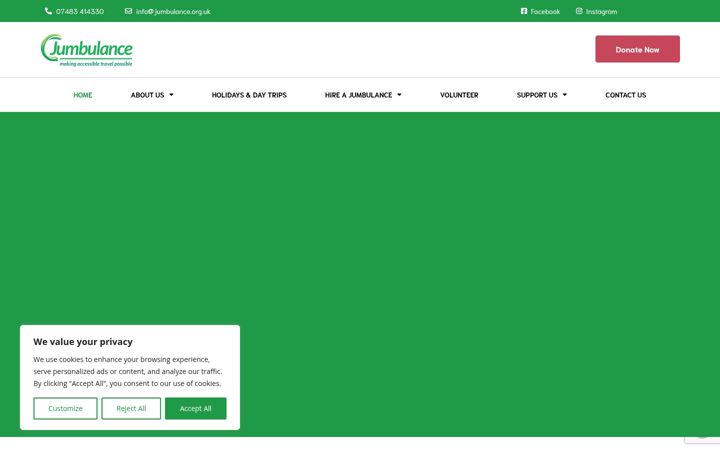Viewport: 720px width, 450px height.
Task: Click the envelope email icon
Action: [129, 11]
